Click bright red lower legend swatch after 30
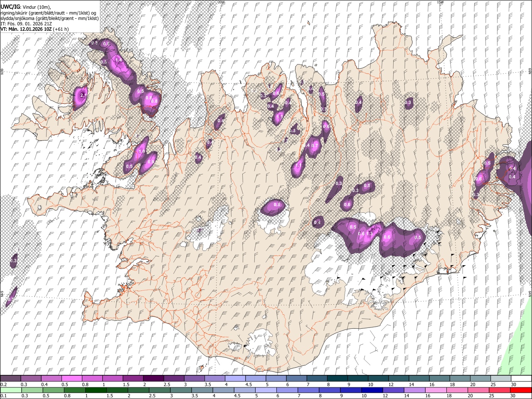 pyautogui.click(x=521, y=390)
